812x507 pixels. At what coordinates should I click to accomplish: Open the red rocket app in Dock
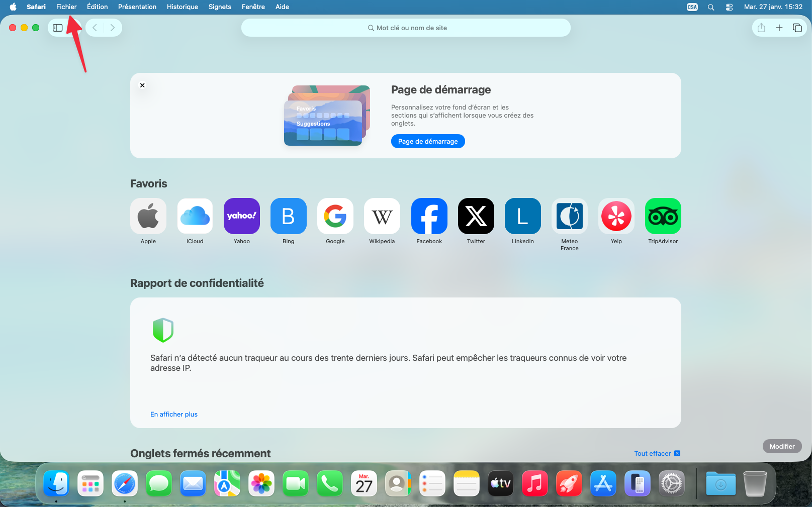coord(569,484)
